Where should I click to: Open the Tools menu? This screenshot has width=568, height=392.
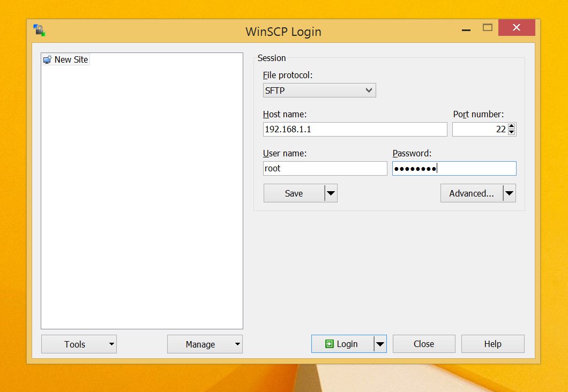[78, 344]
